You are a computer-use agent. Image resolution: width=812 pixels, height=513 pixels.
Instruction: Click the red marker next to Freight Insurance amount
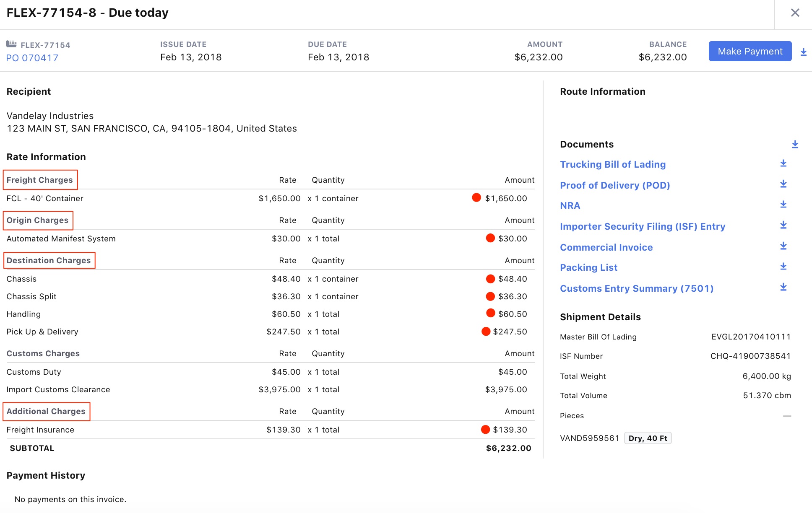click(485, 429)
